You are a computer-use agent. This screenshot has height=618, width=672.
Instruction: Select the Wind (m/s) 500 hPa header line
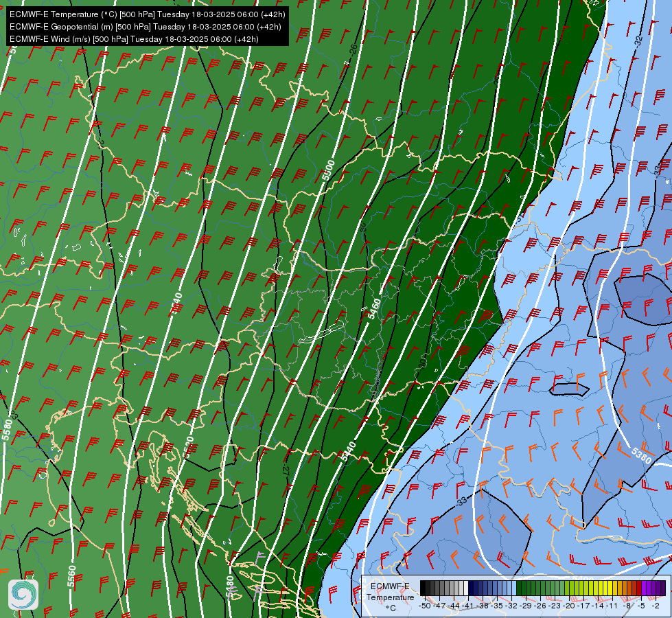coord(134,39)
